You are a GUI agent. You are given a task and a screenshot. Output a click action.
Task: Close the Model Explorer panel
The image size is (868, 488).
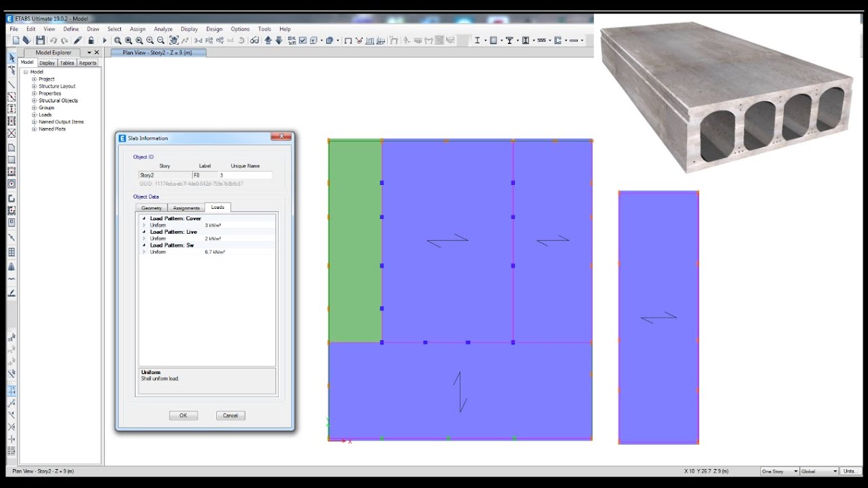point(96,52)
